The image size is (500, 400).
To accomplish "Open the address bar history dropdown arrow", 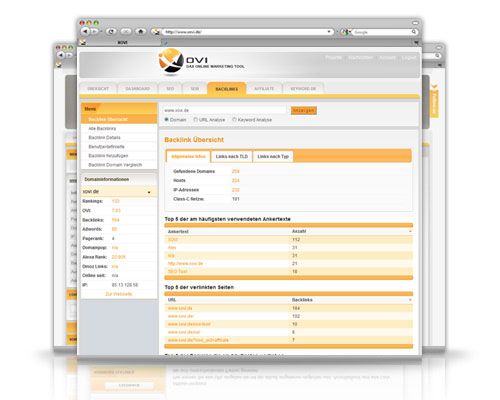I will [329, 32].
